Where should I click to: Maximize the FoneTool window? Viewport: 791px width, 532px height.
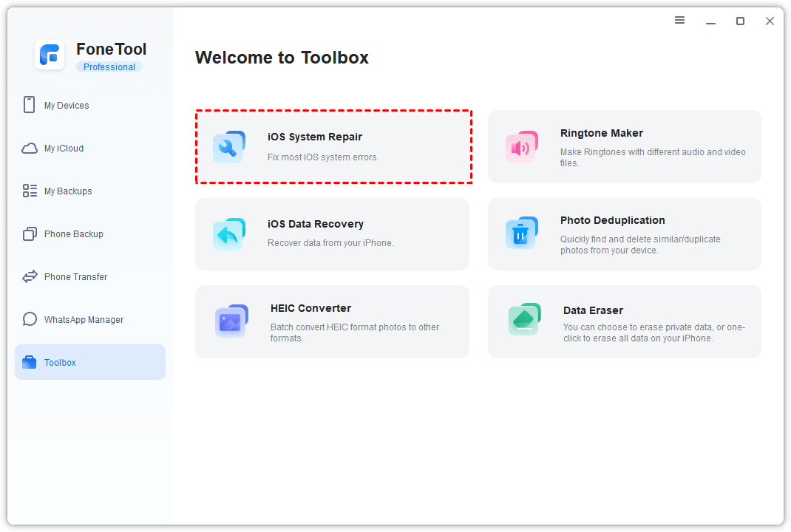pyautogui.click(x=740, y=21)
